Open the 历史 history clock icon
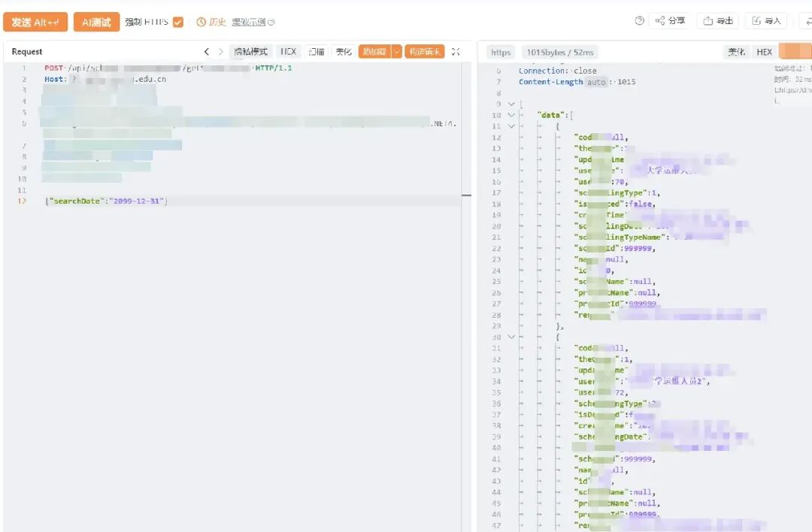Viewport: 812px width, 532px height. click(x=201, y=23)
